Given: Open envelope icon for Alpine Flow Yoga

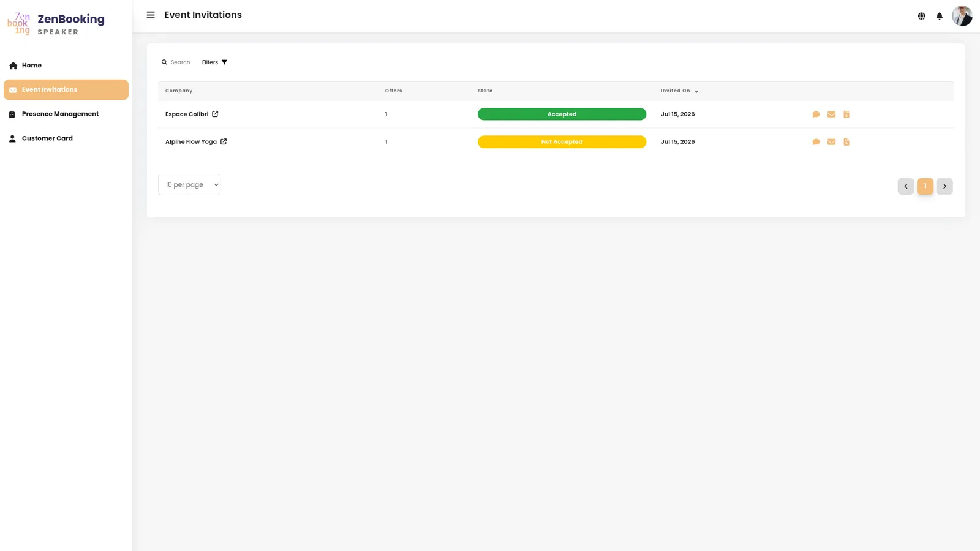Looking at the screenshot, I should [x=831, y=142].
